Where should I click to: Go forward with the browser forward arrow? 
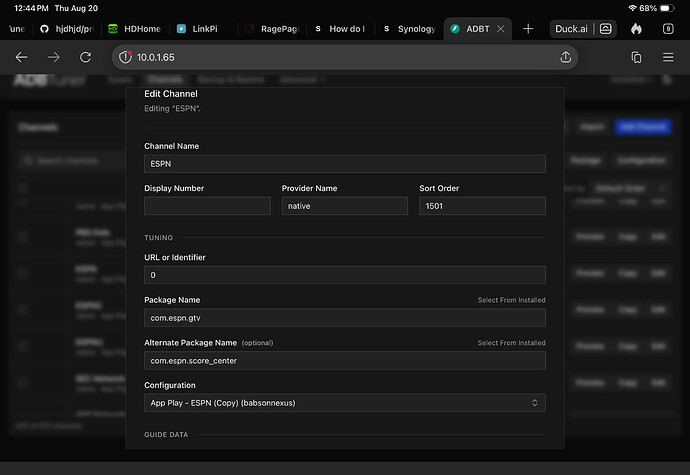point(54,57)
